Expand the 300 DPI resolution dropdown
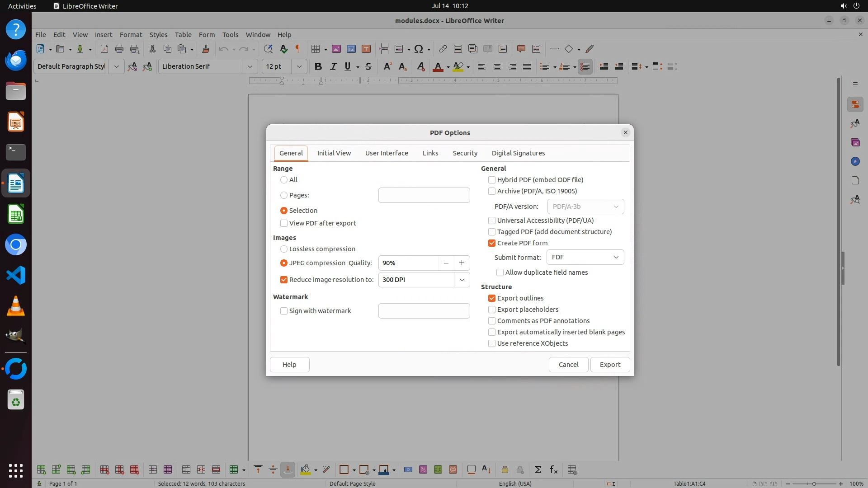This screenshot has width=868, height=488. 462,280
